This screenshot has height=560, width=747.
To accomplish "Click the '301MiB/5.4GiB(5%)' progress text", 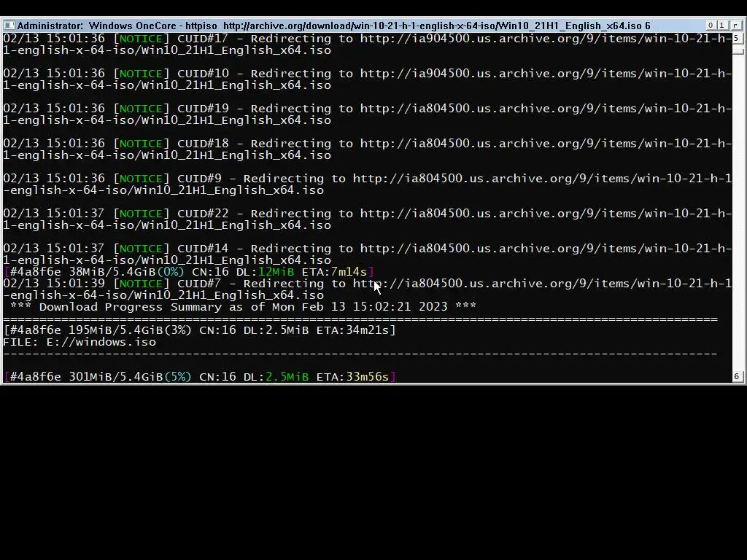I will (130, 377).
